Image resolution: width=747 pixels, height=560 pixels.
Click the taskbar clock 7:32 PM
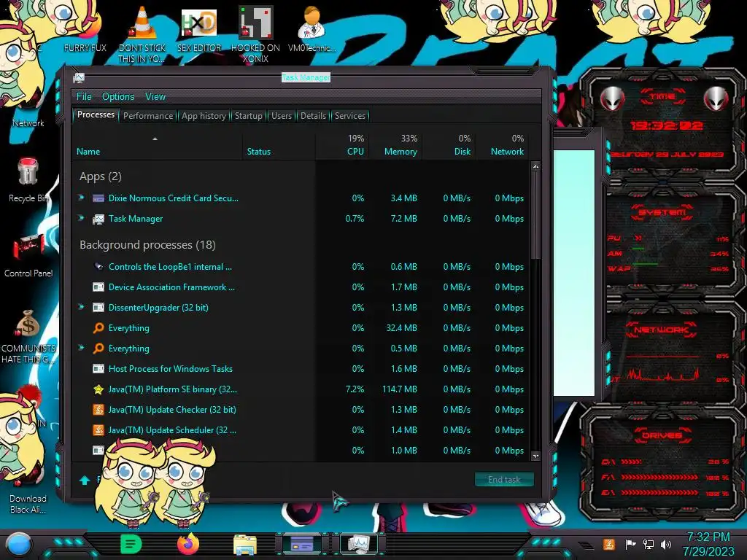(x=708, y=537)
